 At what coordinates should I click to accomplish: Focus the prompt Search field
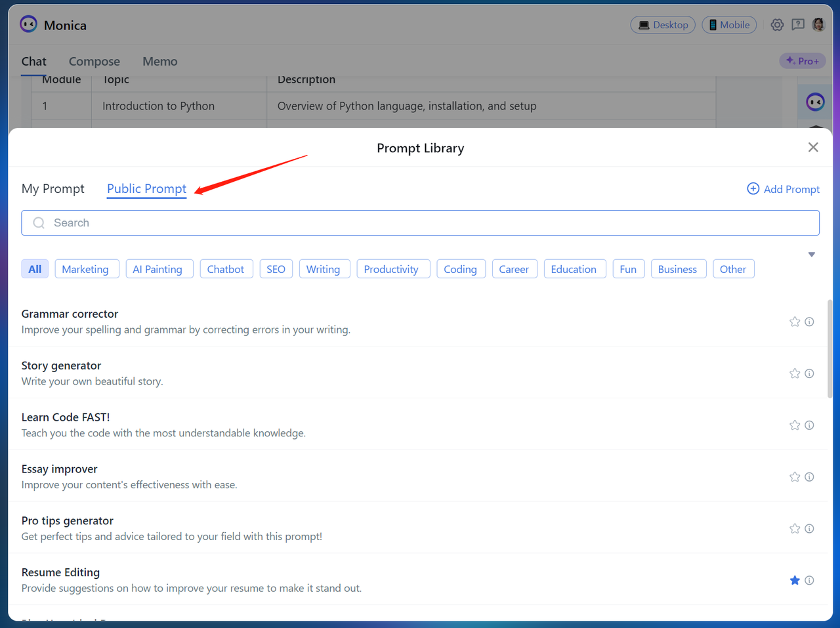point(420,223)
